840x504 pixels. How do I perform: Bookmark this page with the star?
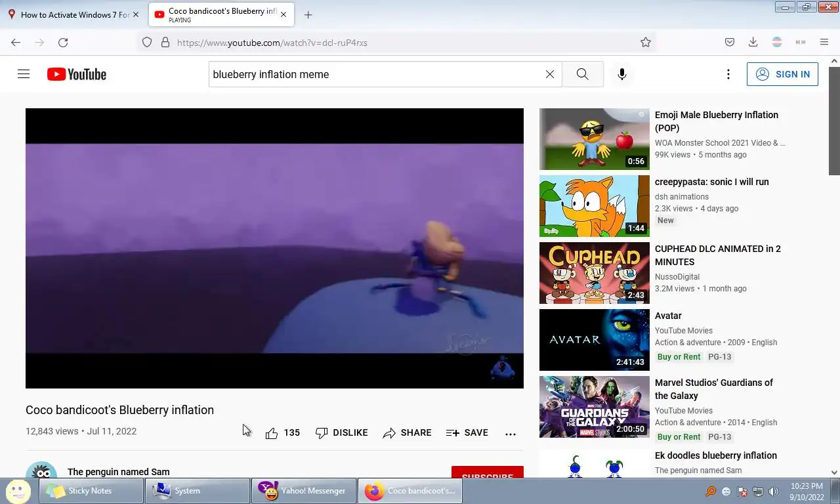click(x=646, y=42)
